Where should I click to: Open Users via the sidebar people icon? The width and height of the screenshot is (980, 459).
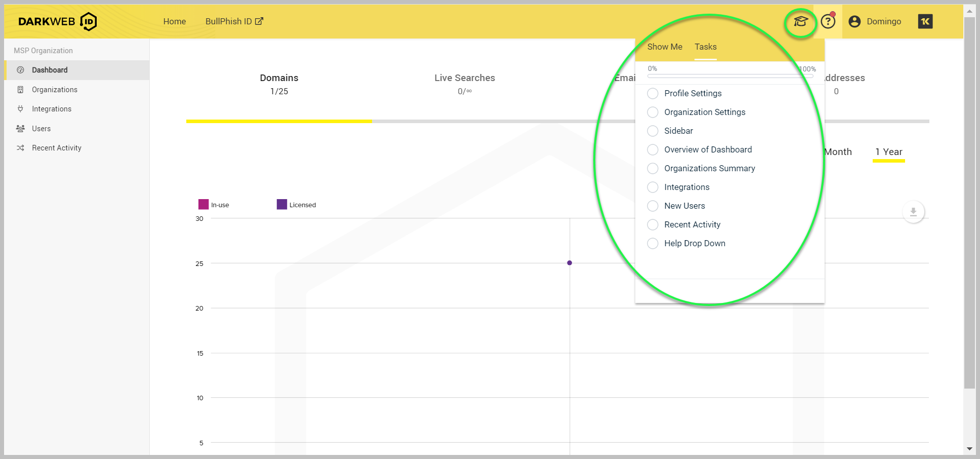coord(20,128)
